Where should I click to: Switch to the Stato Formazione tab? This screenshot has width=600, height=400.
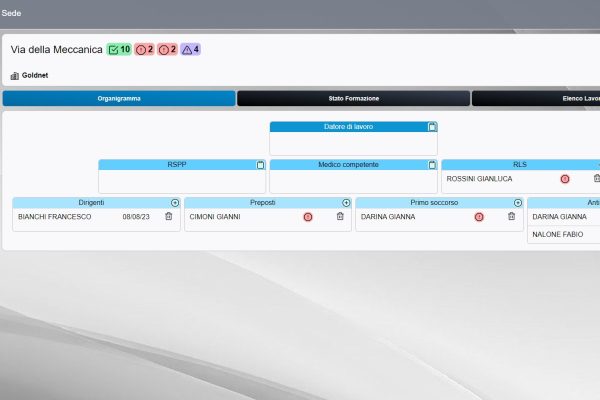click(x=354, y=98)
